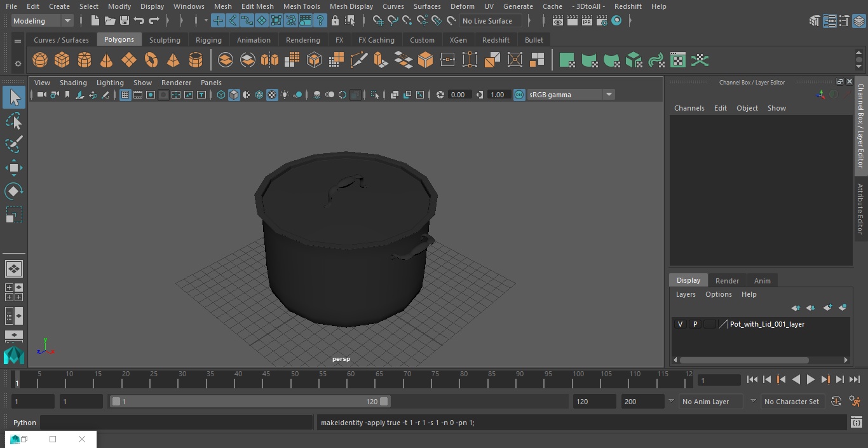Activate the Move tool in toolbox
The image size is (868, 448).
coord(14,168)
